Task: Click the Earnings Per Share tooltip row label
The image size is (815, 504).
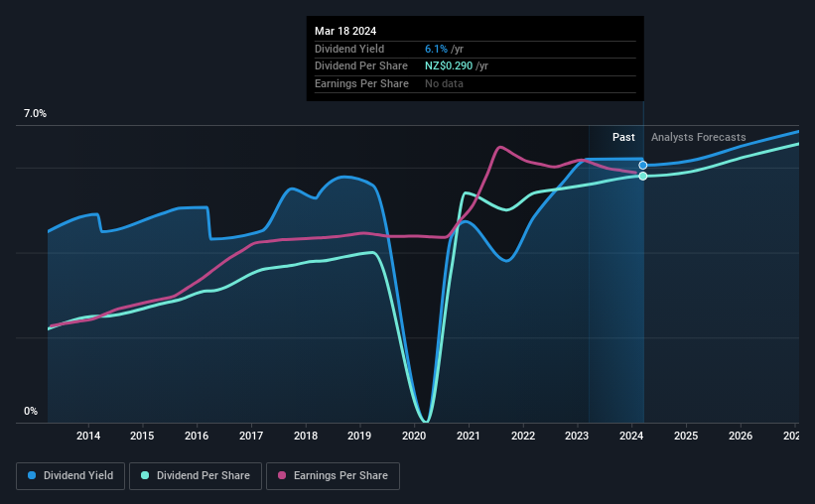Action: [x=361, y=83]
